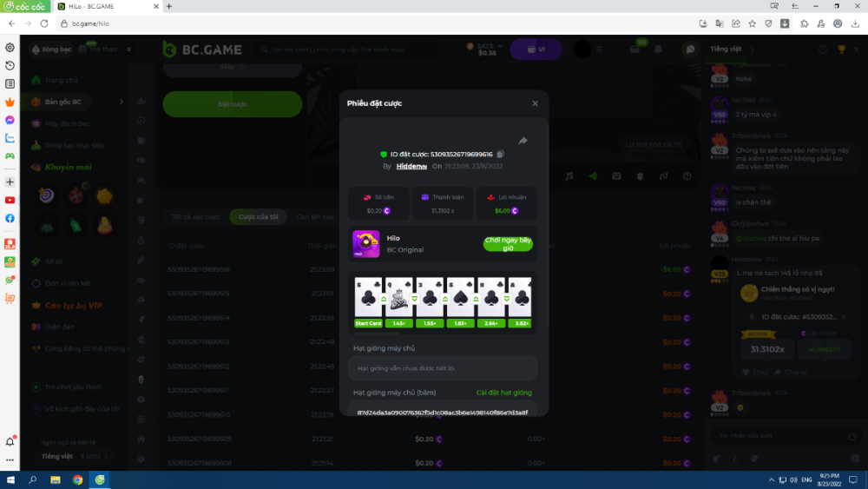Screen dimensions: 868x489
Task: Close the Phiếu đặt cược dialog
Action: (535, 103)
